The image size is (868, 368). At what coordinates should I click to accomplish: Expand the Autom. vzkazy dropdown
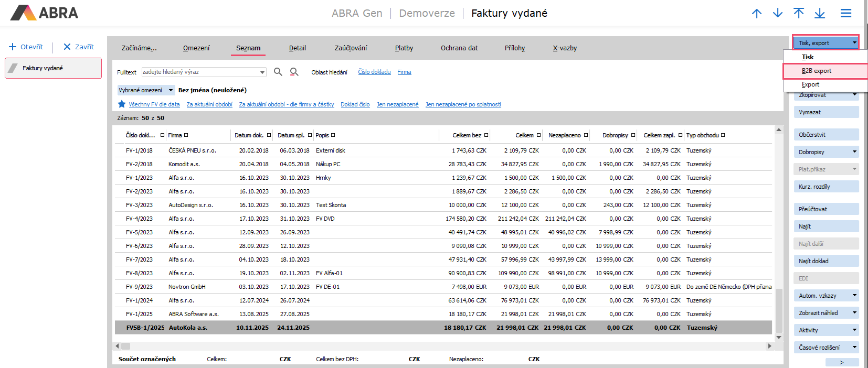(826, 296)
